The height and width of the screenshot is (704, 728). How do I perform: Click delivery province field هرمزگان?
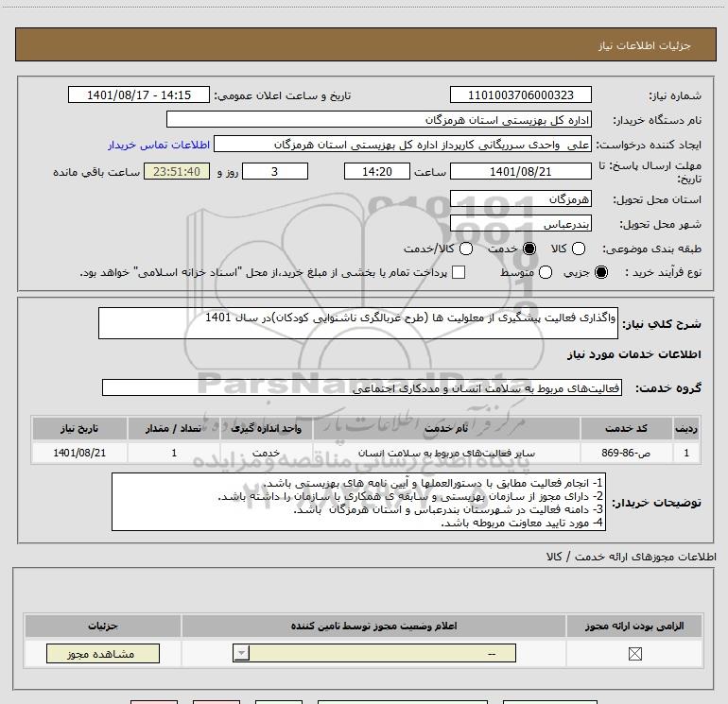click(520, 199)
